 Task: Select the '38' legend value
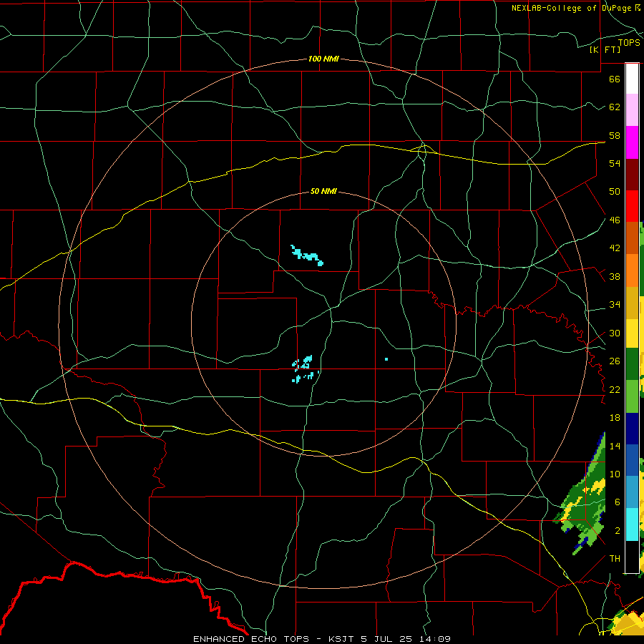(x=615, y=277)
